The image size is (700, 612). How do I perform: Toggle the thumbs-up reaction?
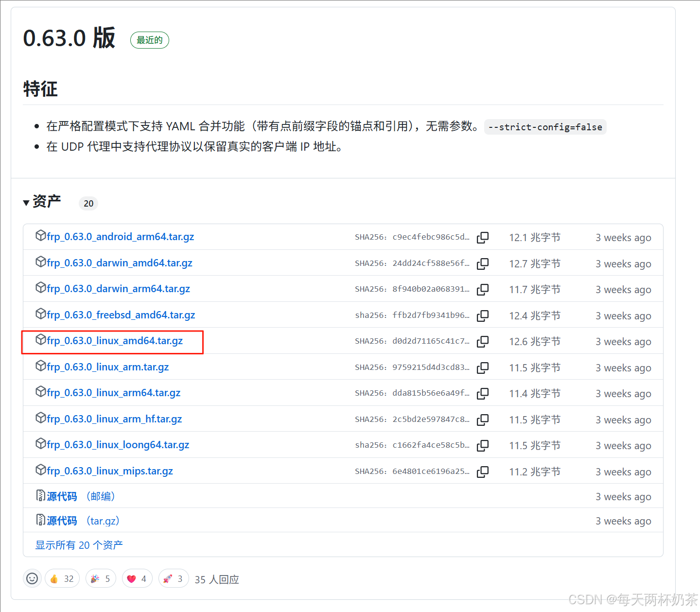pyautogui.click(x=62, y=578)
